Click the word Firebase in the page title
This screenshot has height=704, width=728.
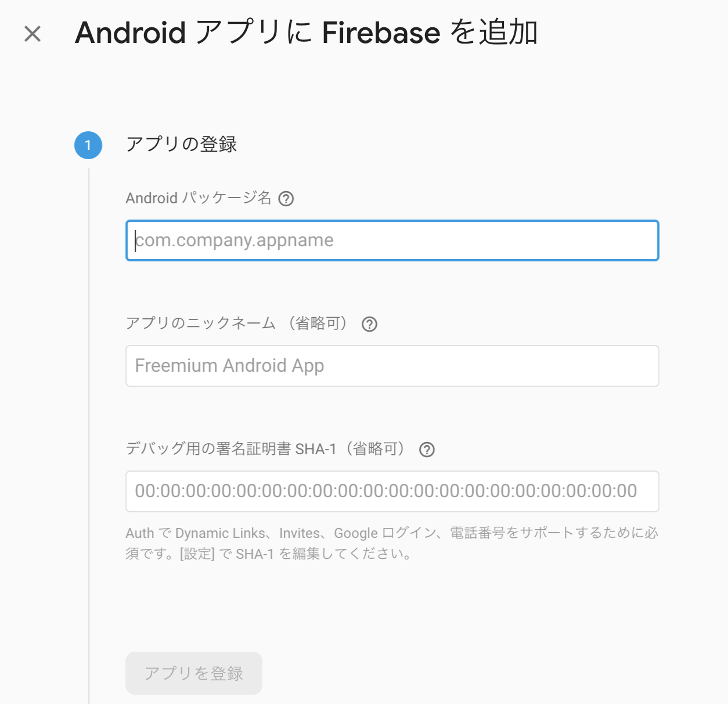tap(381, 33)
